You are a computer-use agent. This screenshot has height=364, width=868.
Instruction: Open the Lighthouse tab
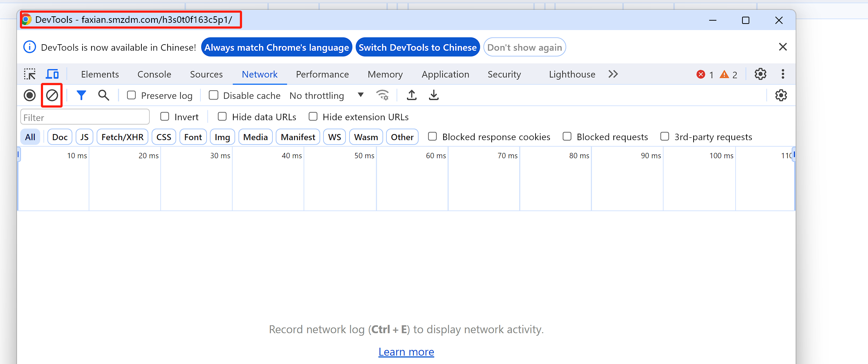pyautogui.click(x=572, y=74)
